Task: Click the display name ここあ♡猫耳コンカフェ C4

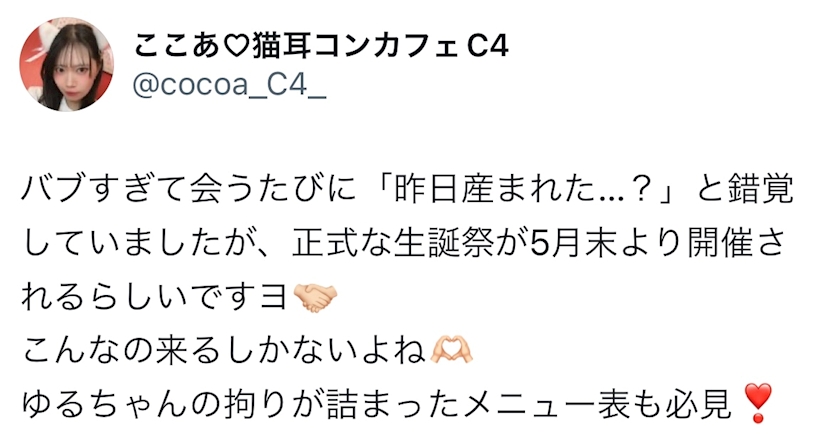Action: (x=321, y=46)
